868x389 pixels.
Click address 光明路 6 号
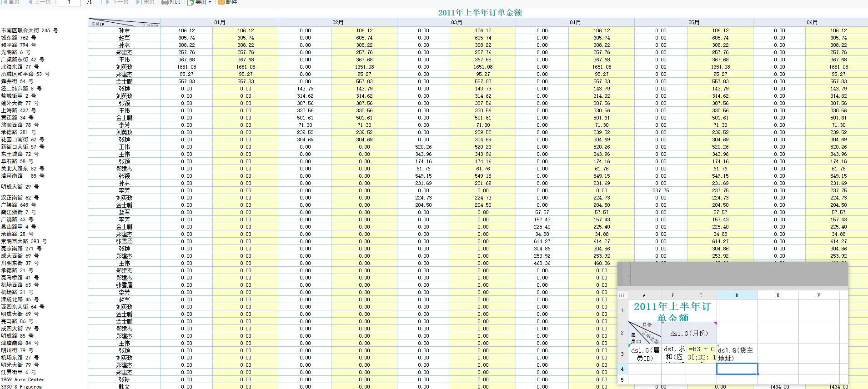coord(16,52)
